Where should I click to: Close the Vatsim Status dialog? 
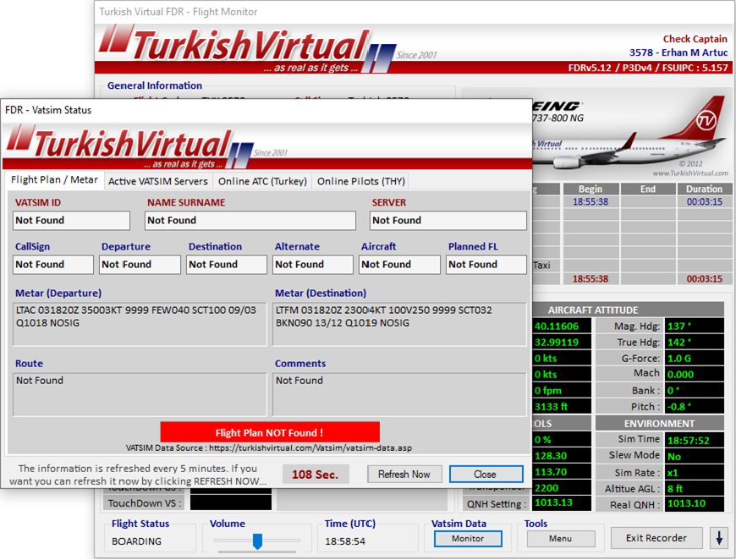point(486,474)
